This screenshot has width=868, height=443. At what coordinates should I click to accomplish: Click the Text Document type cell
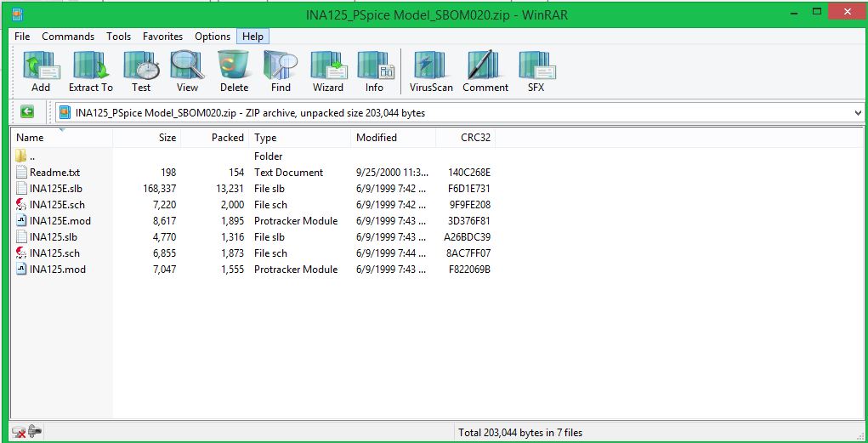click(x=288, y=173)
